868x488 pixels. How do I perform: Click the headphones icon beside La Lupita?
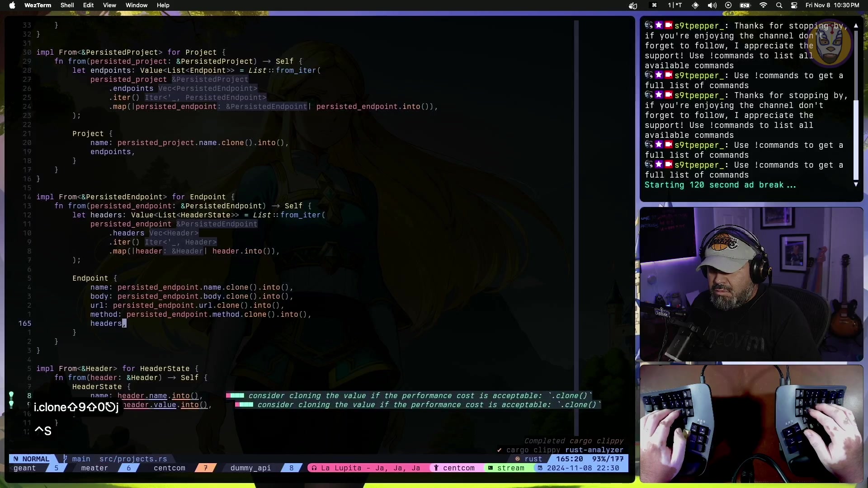click(314, 468)
